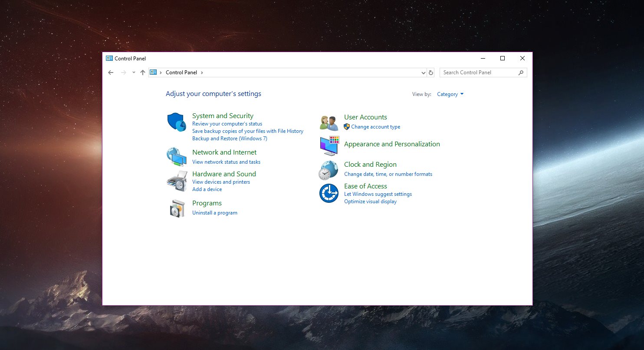
Task: Open the address bar history dropdown
Action: pos(423,73)
